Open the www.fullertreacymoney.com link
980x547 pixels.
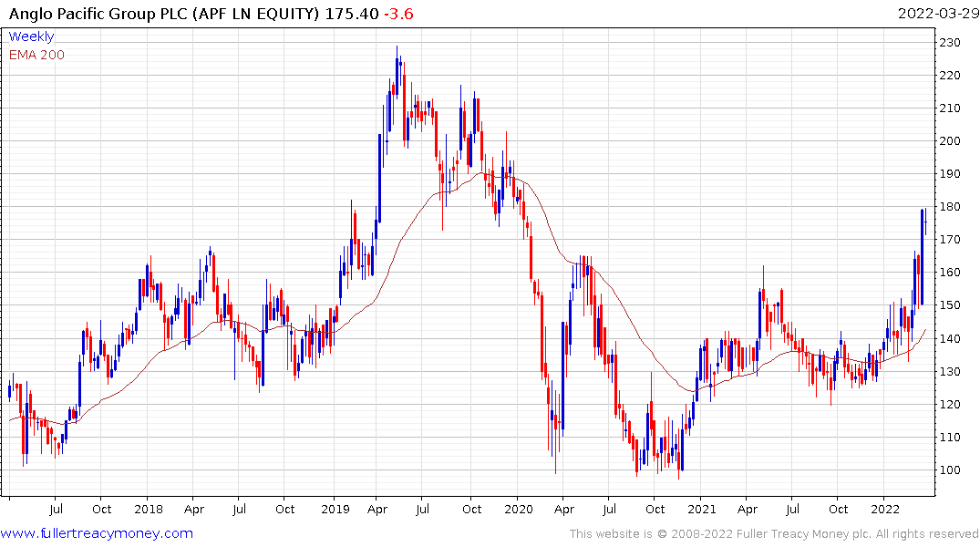(x=97, y=533)
